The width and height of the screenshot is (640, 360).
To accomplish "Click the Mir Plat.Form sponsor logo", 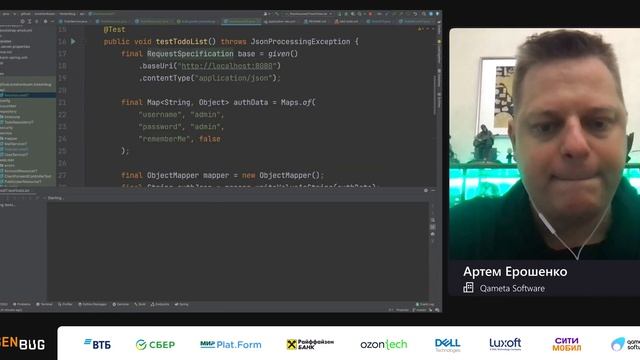I will 231,345.
